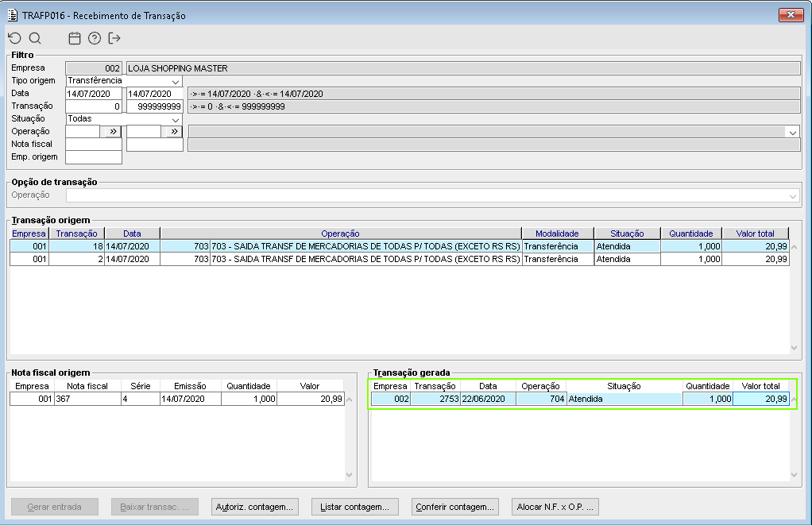This screenshot has width=812, height=525.
Task: Select the origin row with transaction 2
Action: pos(400,259)
